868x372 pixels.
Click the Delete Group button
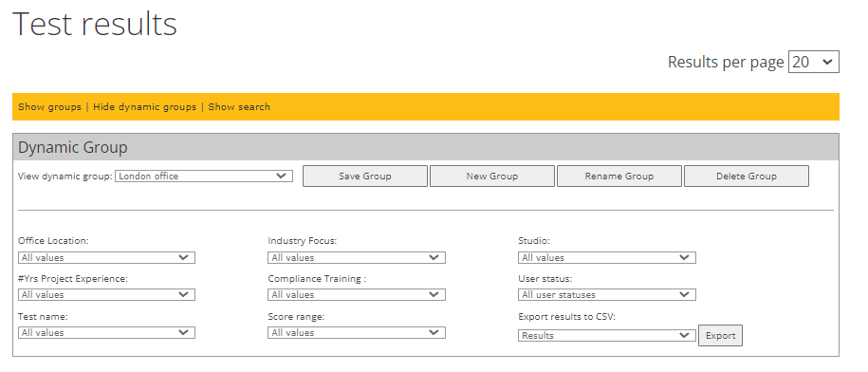(x=747, y=177)
